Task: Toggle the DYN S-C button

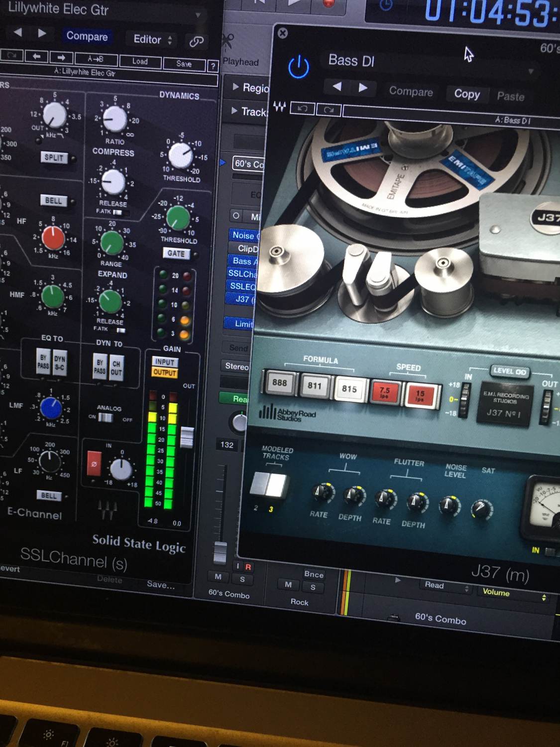Action: pos(59,363)
